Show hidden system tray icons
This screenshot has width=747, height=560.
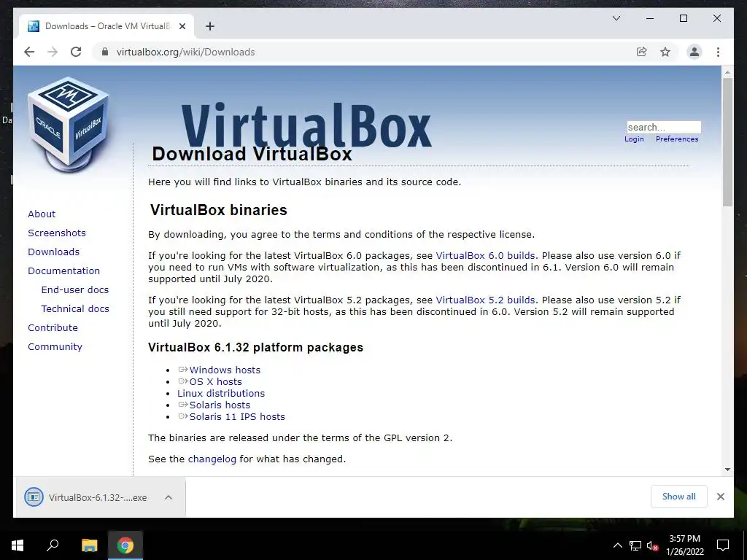click(617, 545)
